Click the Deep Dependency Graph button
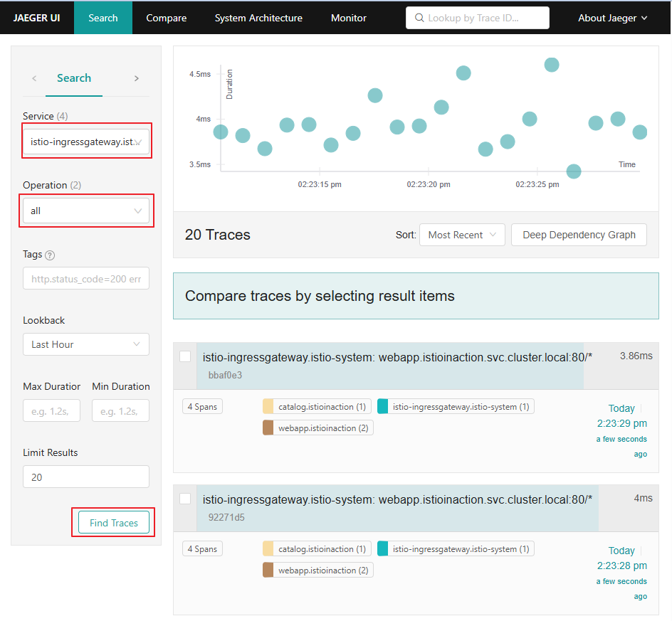The image size is (672, 621). coord(579,235)
